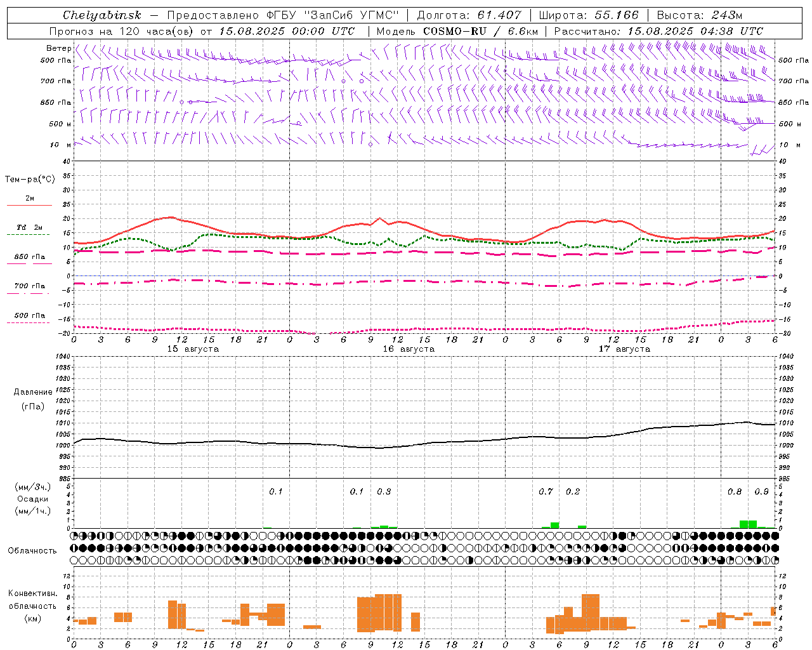This screenshot has height=650, width=812.
Task: Click the Тем-ра(°C) temperature axis title
Action: click(x=30, y=180)
